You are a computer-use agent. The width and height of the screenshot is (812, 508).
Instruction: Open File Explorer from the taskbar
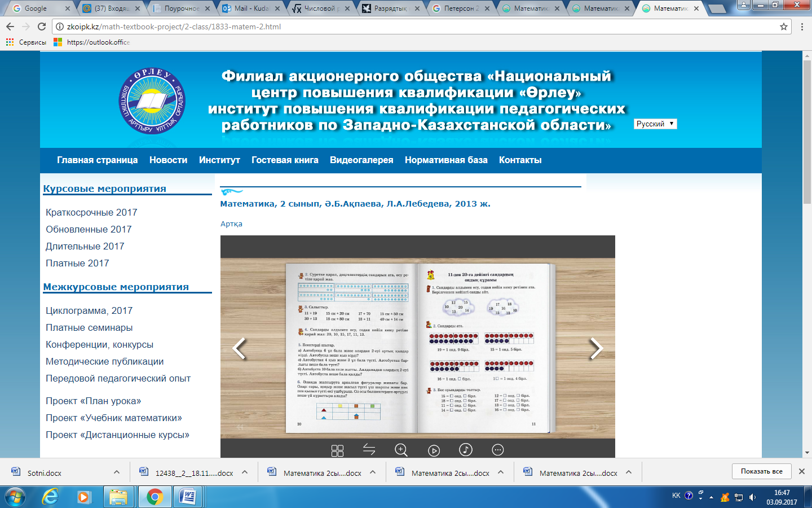pyautogui.click(x=118, y=497)
